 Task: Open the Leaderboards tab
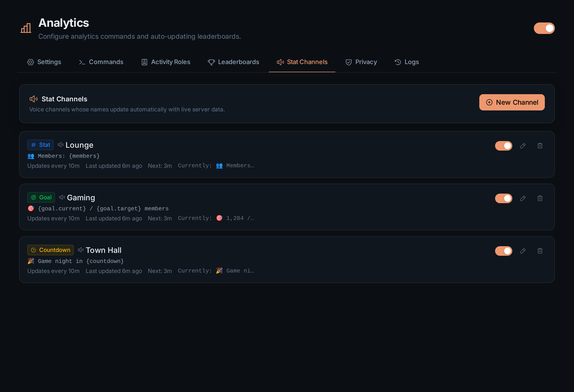coord(233,62)
